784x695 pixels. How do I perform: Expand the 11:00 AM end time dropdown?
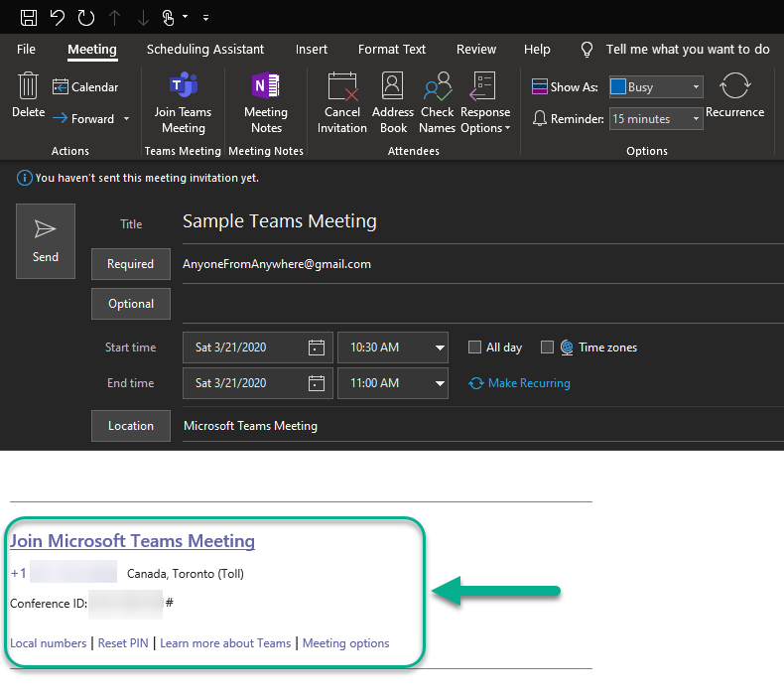click(440, 383)
